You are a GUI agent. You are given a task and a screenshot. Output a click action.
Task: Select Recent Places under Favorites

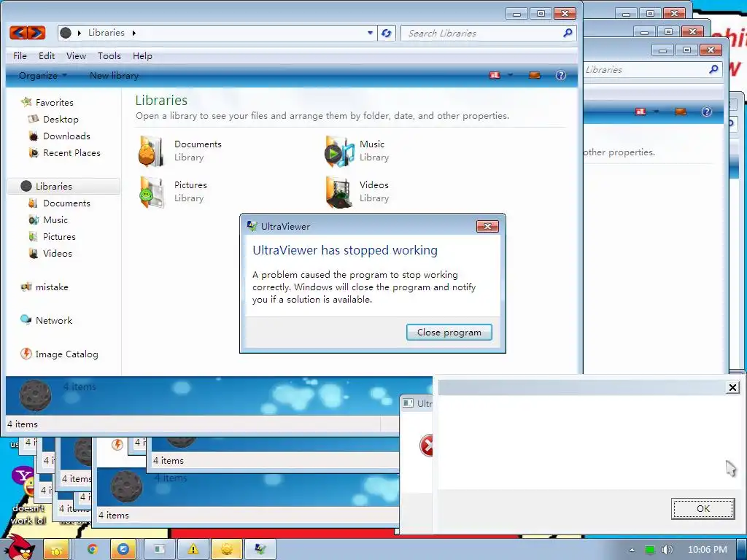coord(71,153)
